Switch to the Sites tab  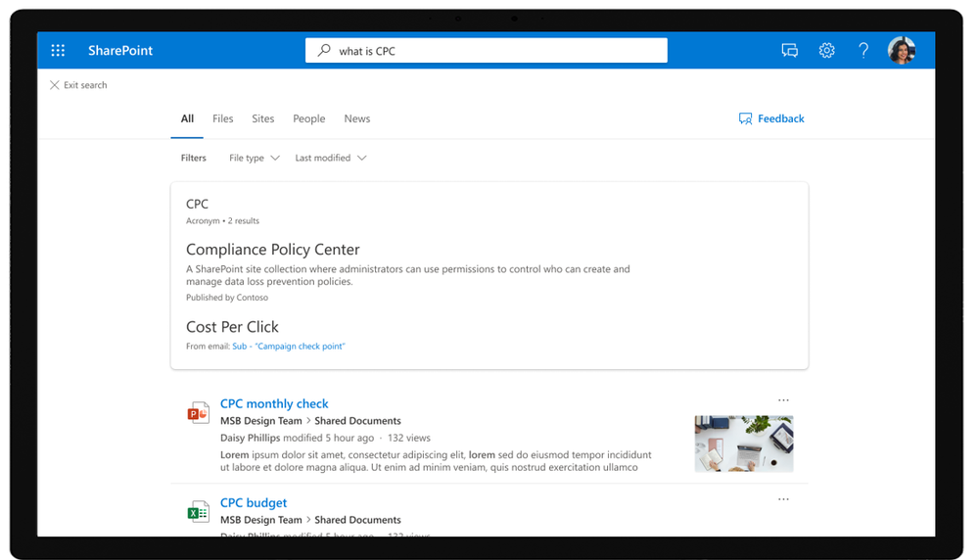point(262,118)
